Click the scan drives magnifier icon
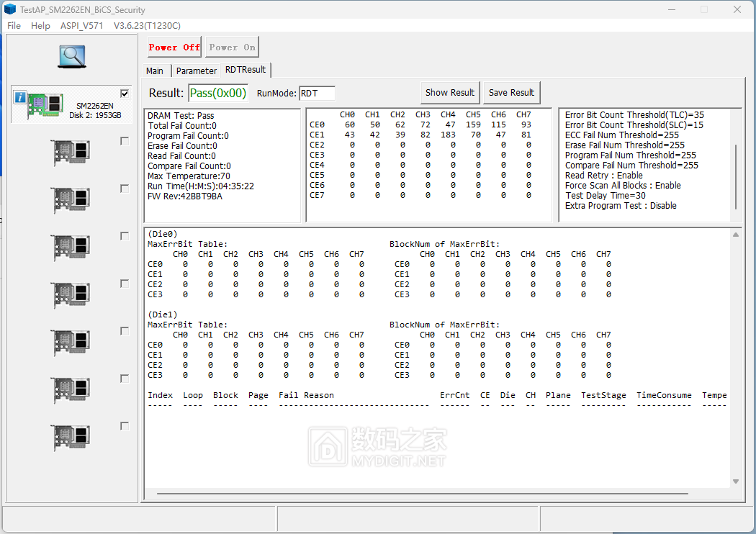The height and width of the screenshot is (534, 756). tap(72, 57)
